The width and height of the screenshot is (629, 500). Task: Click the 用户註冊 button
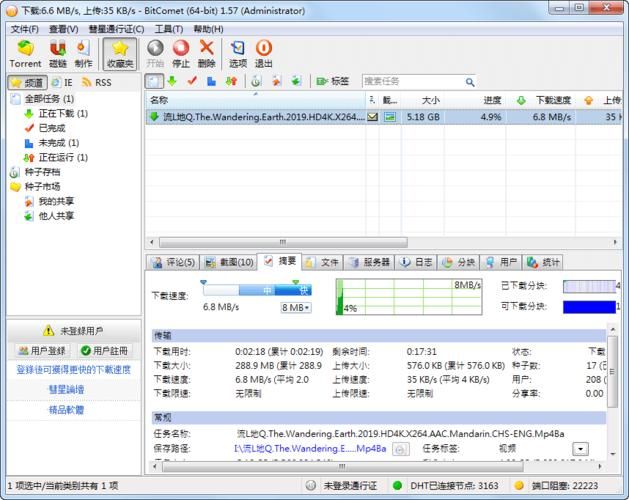[x=105, y=351]
